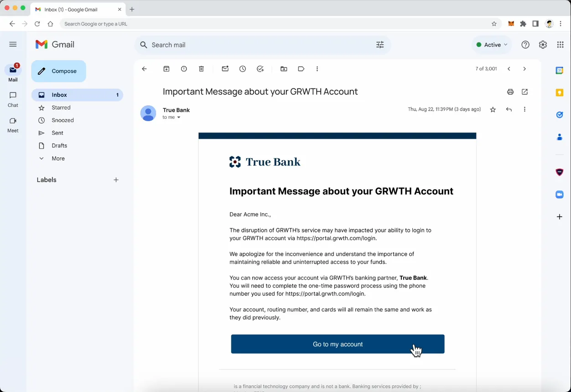The height and width of the screenshot is (392, 571).
Task: Select the True Bank sender name
Action: (x=176, y=110)
